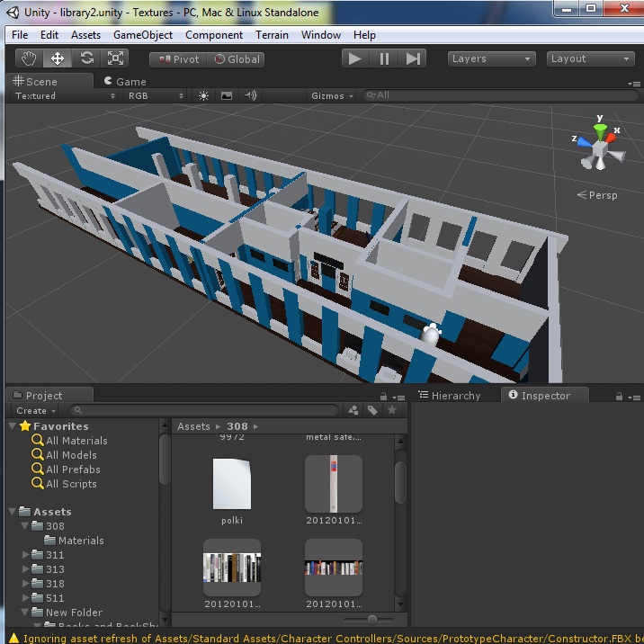Select the Rotate tool

pos(86,58)
